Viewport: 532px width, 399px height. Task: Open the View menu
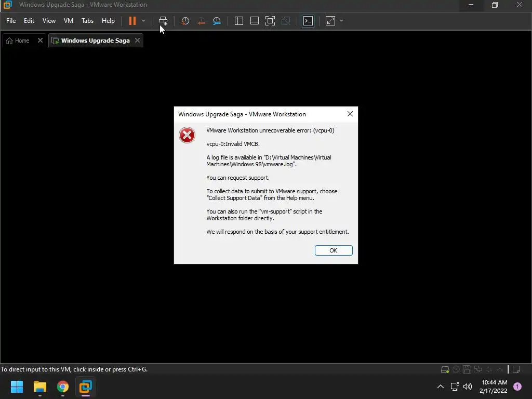pos(49,21)
